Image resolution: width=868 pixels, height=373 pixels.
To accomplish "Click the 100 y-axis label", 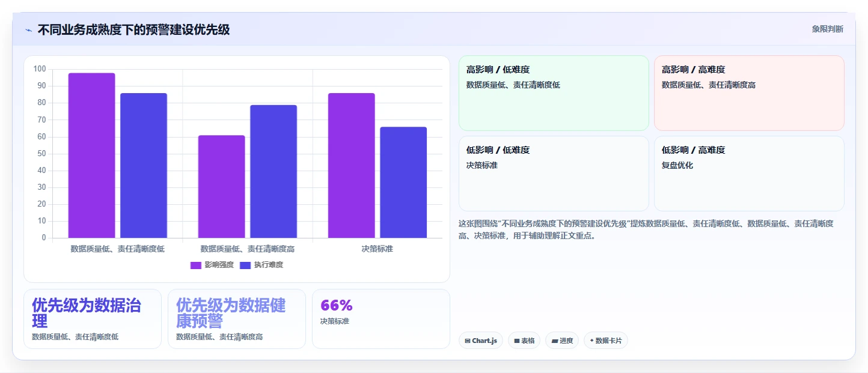I will tap(40, 69).
